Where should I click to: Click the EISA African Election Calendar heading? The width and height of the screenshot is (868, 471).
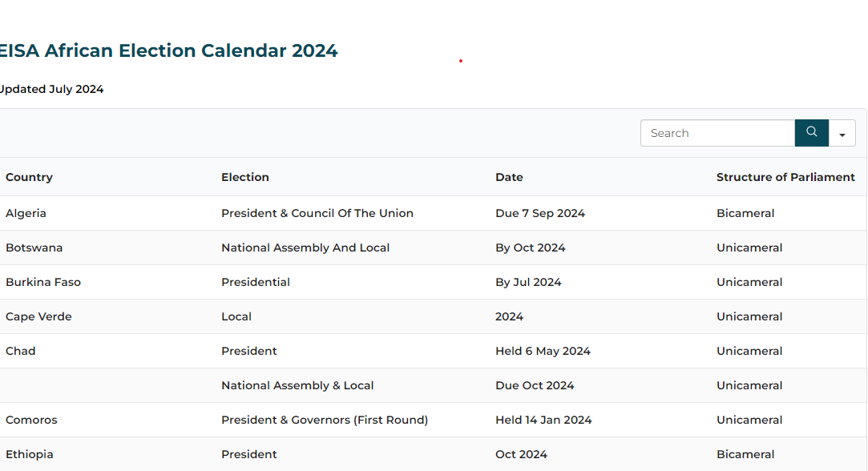point(168,50)
